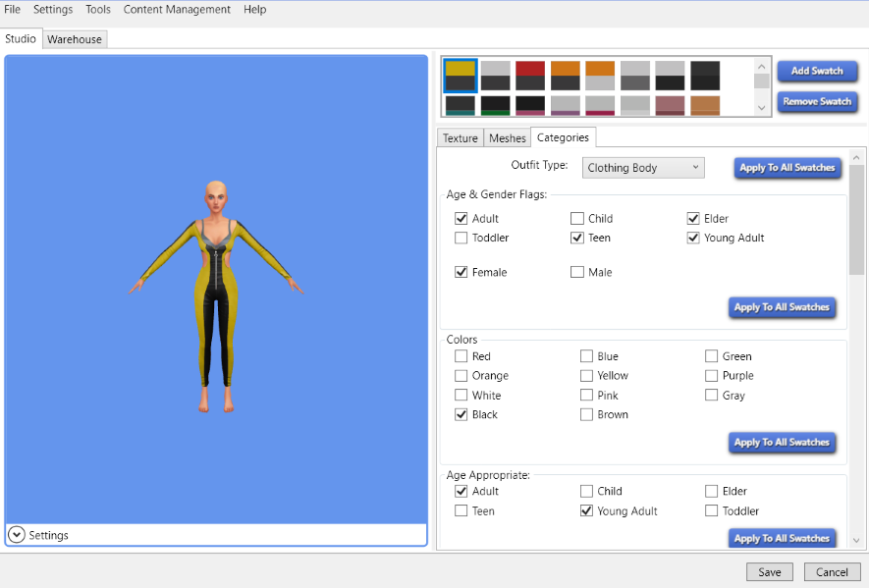
Task: Check Teen under Age Appropriate
Action: (x=462, y=511)
